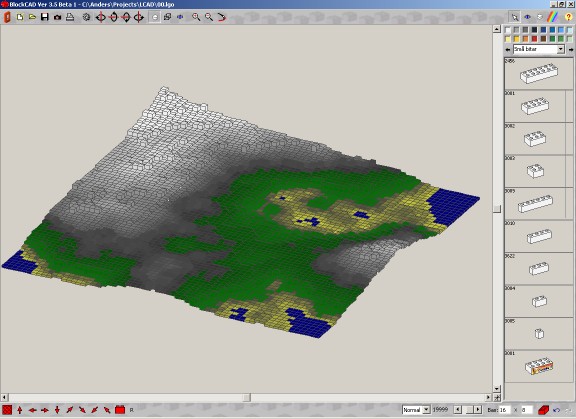
Task: Pick the pale yellow color swatch
Action: [x=508, y=39]
